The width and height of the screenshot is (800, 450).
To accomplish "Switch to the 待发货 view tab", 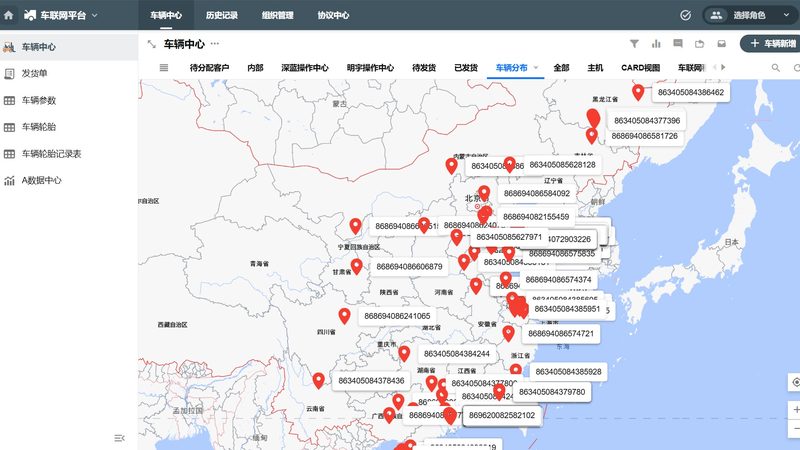I will tap(424, 67).
